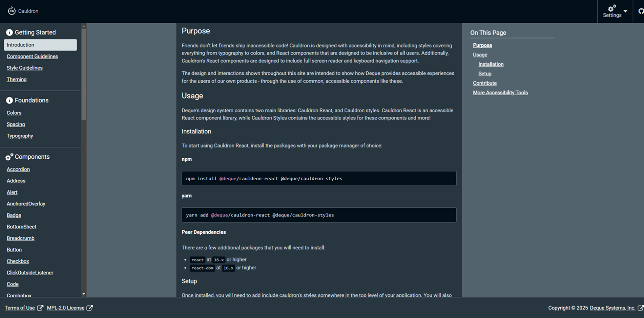Open the Colors foundations page
Screen dimensions: 644x318
(x=14, y=113)
